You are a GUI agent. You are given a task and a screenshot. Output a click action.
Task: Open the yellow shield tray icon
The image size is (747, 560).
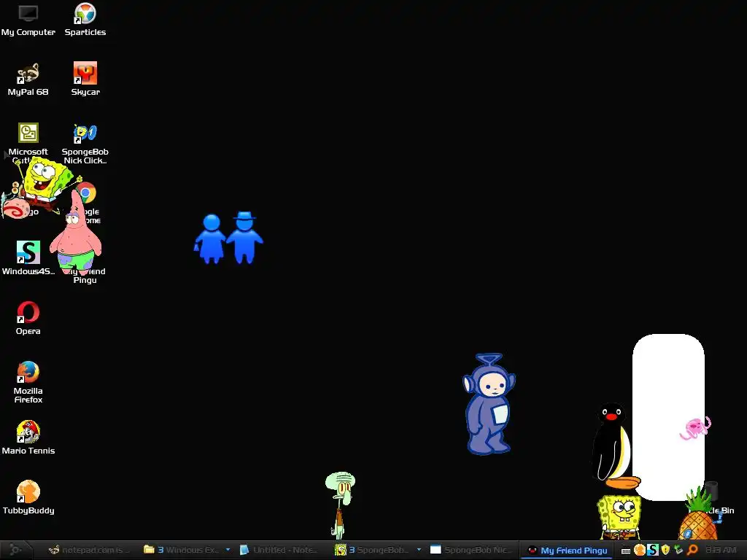[x=665, y=550]
